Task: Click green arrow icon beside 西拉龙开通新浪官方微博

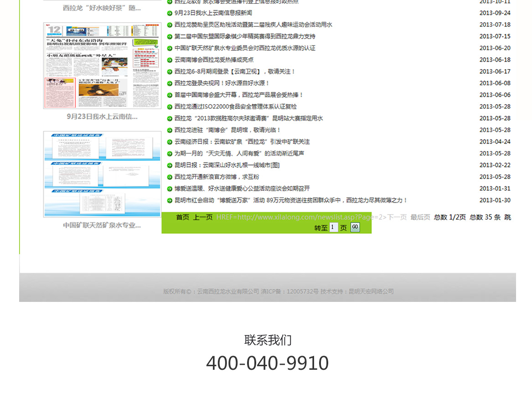Action: (170, 177)
